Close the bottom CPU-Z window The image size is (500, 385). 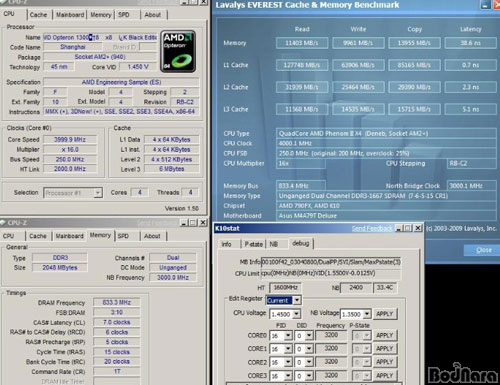[203, 223]
